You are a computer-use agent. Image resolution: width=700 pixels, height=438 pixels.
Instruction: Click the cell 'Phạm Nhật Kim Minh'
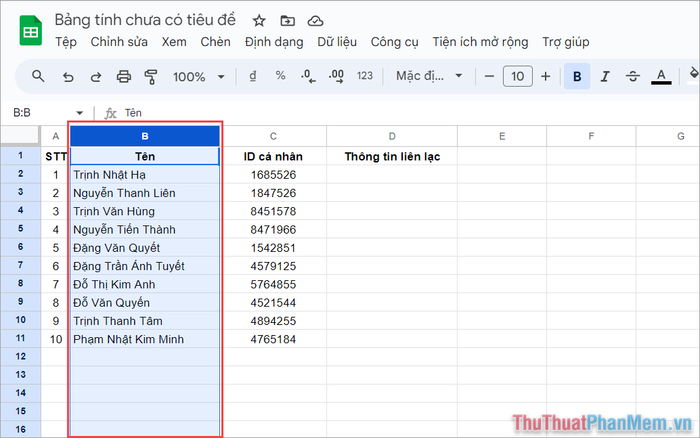point(145,339)
